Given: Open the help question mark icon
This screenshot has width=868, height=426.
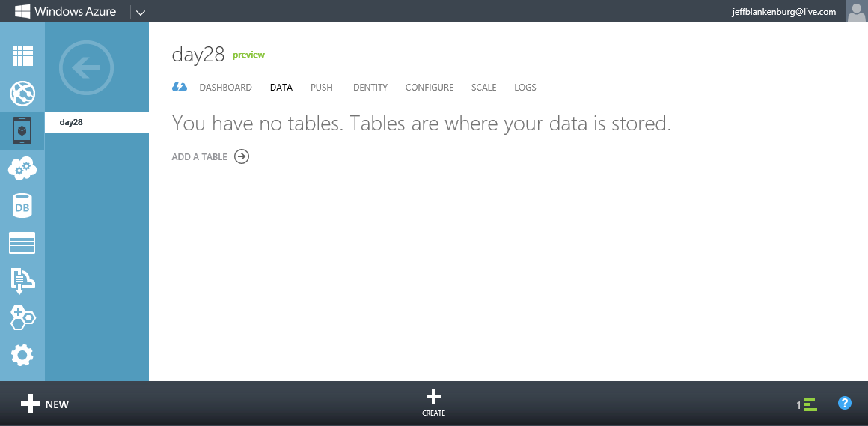Looking at the screenshot, I should [845, 404].
